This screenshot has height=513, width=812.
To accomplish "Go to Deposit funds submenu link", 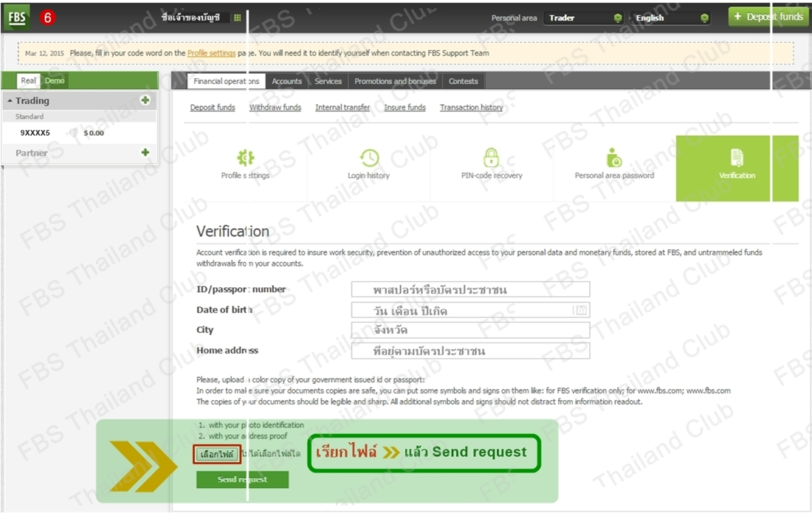I will click(213, 107).
